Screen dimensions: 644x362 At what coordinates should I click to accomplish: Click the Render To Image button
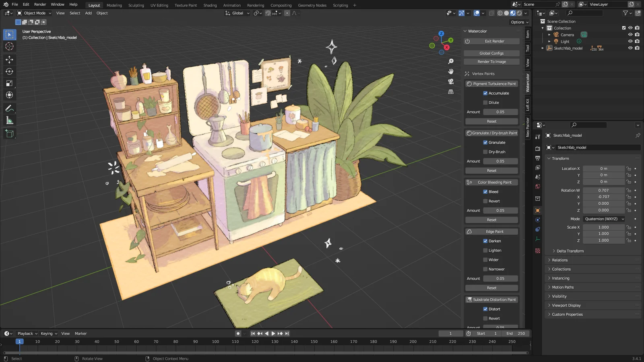(x=491, y=61)
